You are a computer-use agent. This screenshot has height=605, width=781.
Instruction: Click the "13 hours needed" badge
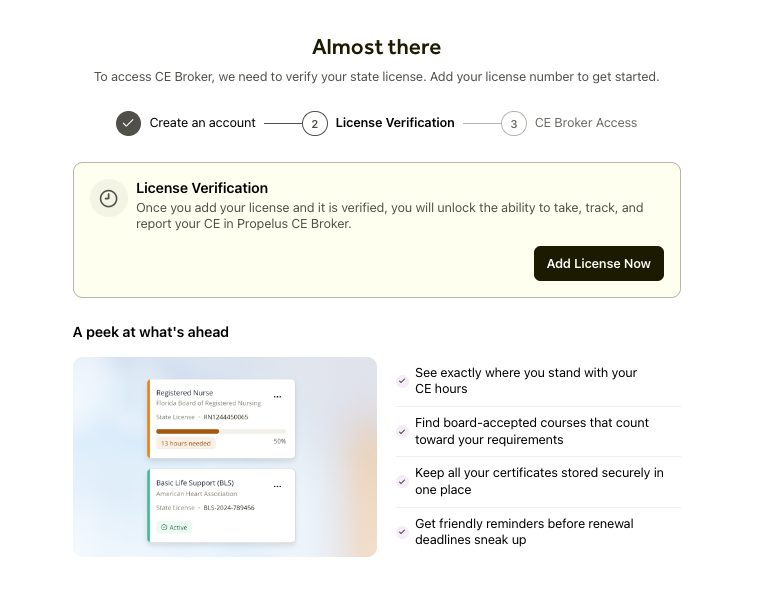(x=186, y=442)
